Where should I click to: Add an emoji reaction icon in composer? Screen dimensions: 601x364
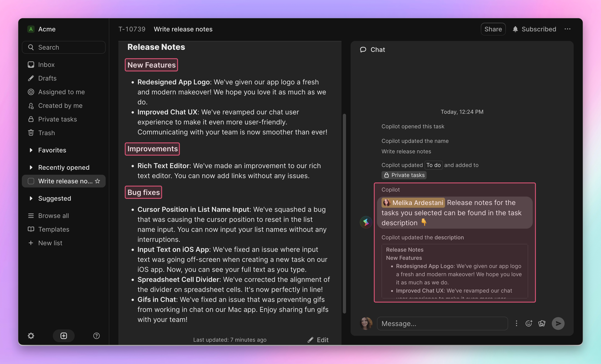pos(529,323)
